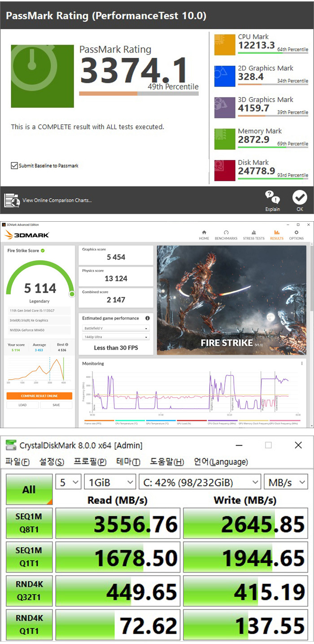Click View Online Comparison Charts link

coord(57,200)
